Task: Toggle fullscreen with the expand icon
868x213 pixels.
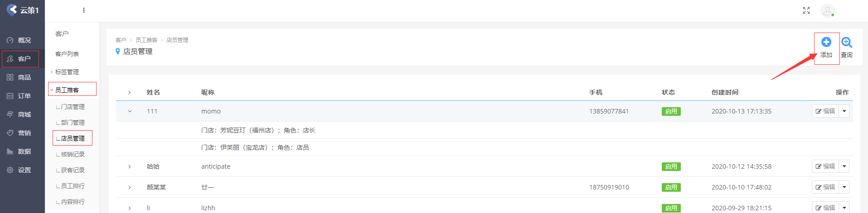Action: point(806,10)
